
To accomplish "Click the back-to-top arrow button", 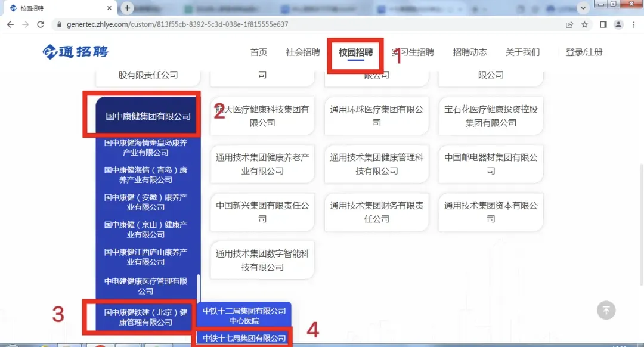I will coord(606,310).
